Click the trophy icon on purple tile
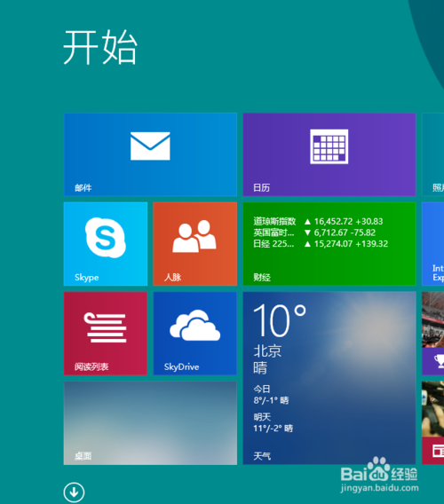444x504 pixels. tap(440, 361)
